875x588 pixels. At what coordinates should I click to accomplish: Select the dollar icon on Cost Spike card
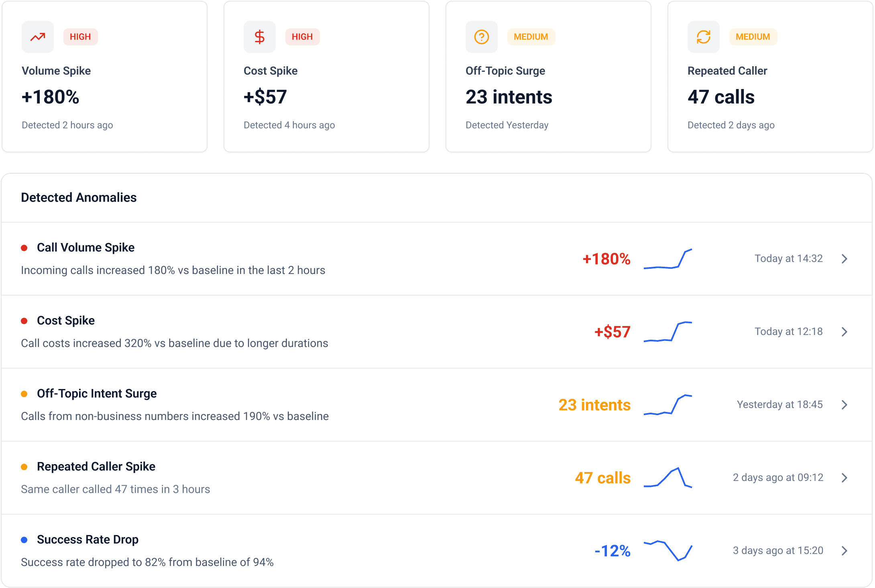click(x=259, y=36)
